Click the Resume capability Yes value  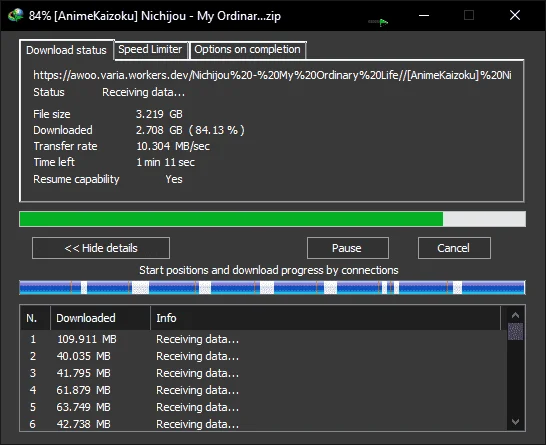click(x=174, y=179)
